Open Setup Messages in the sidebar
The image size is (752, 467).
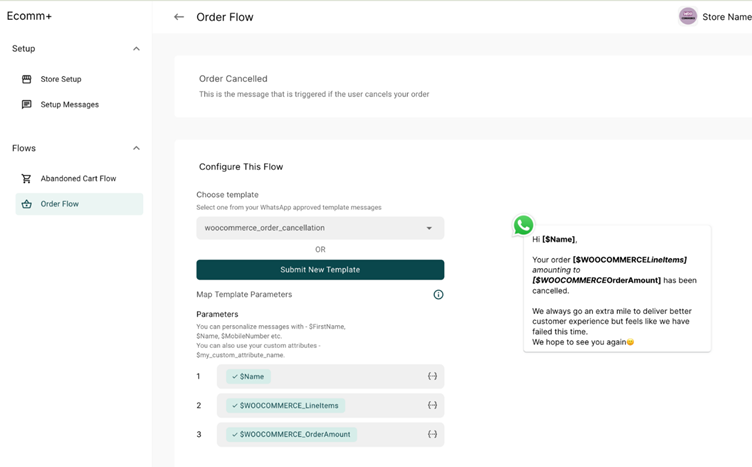pyautogui.click(x=69, y=105)
